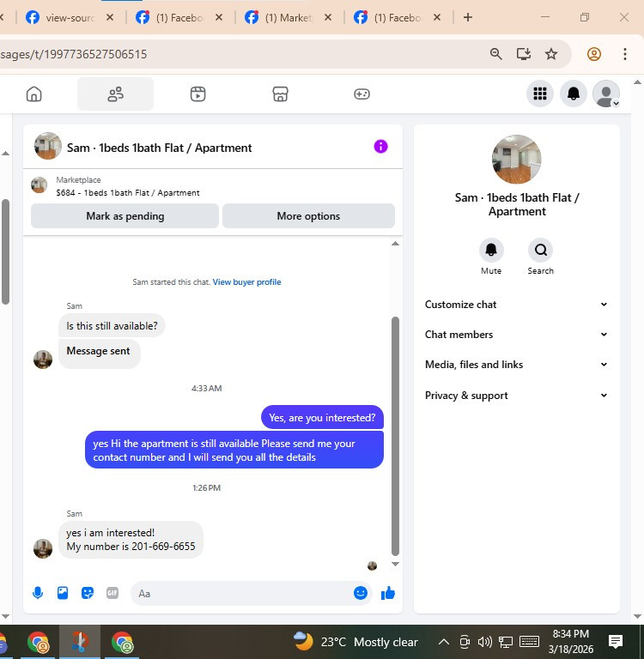
Task: Click the Mark as pending button
Action: [x=125, y=216]
